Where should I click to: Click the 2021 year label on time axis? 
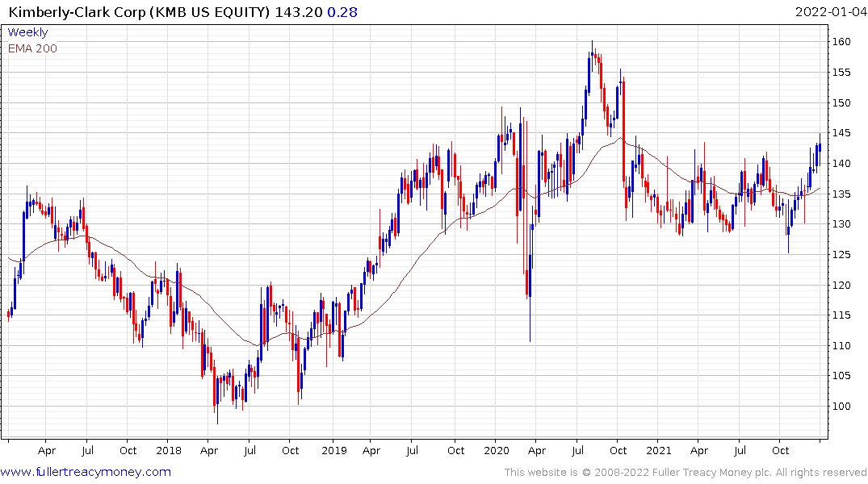click(659, 450)
